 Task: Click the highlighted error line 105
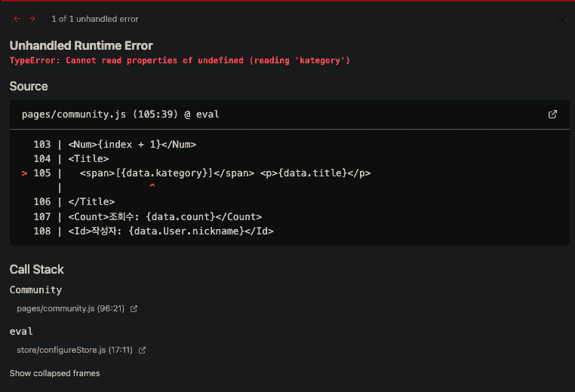click(x=225, y=173)
